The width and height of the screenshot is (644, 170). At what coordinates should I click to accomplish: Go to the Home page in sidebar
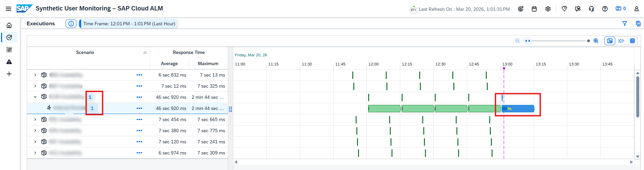9,25
